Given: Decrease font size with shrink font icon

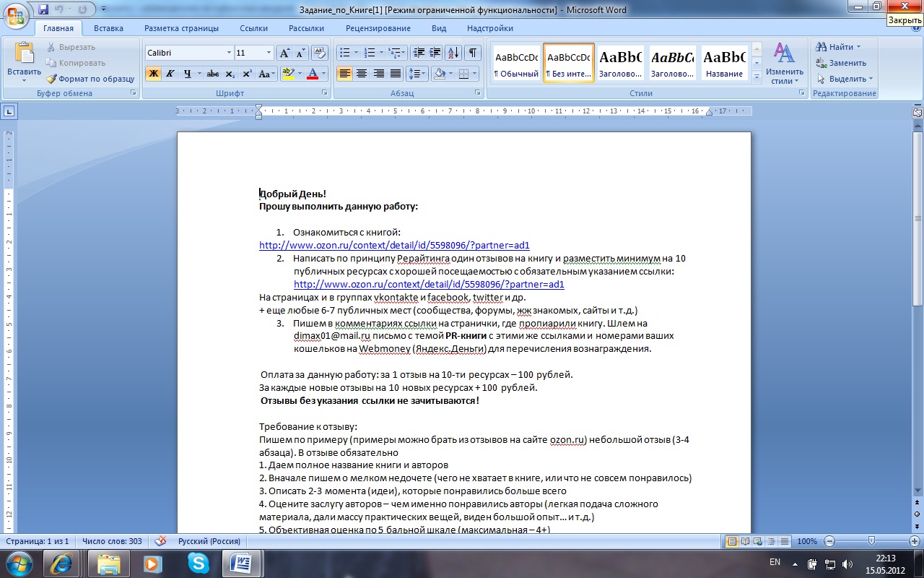Looking at the screenshot, I should click(300, 53).
